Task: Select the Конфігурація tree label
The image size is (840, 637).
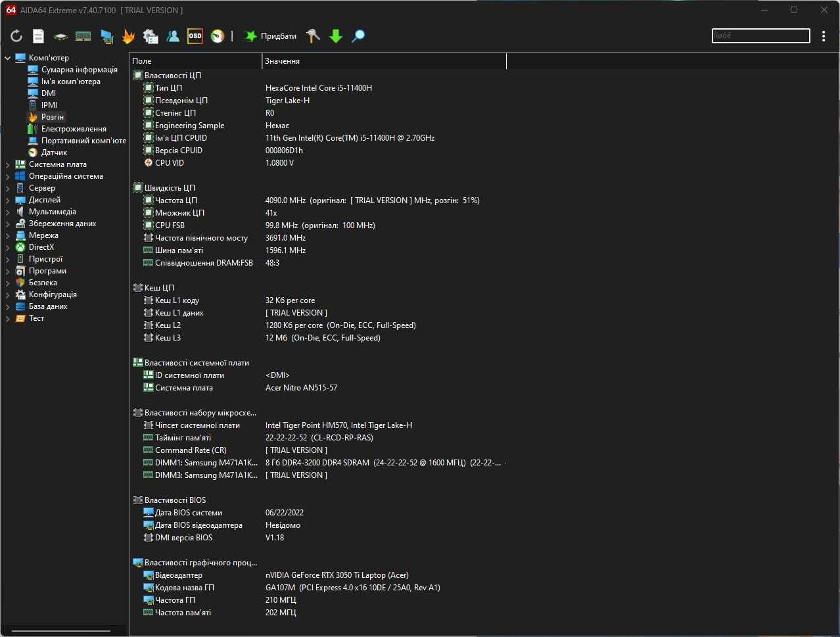Action: (53, 295)
